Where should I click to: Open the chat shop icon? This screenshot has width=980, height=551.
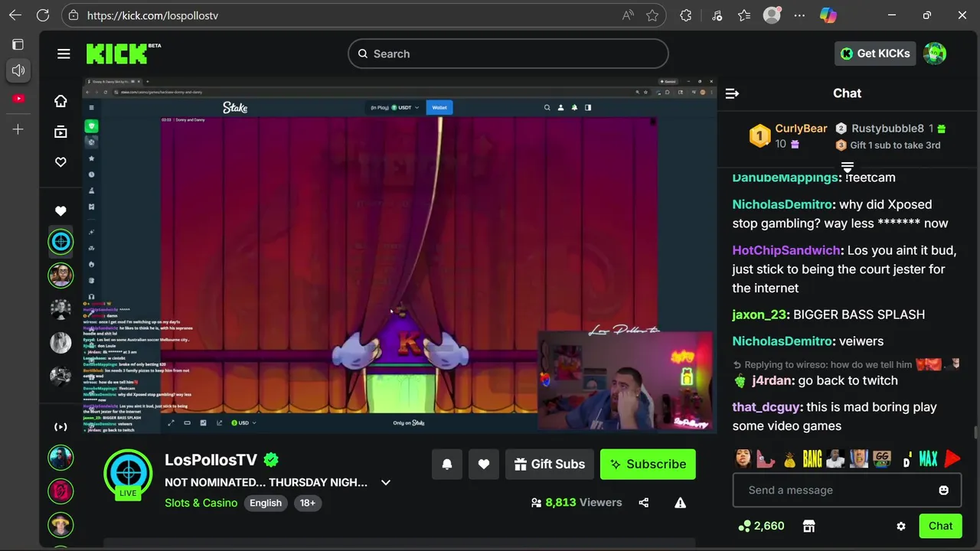(x=808, y=526)
